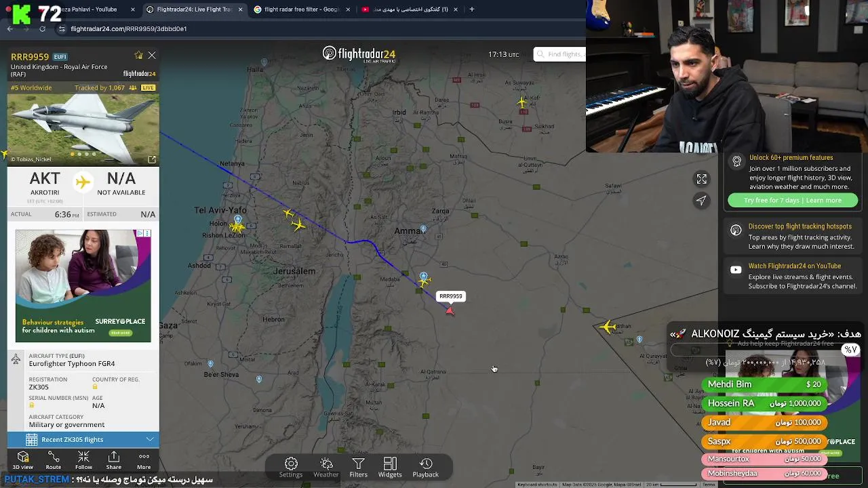
Task: Open the Filters funnel tool
Action: coord(358,467)
